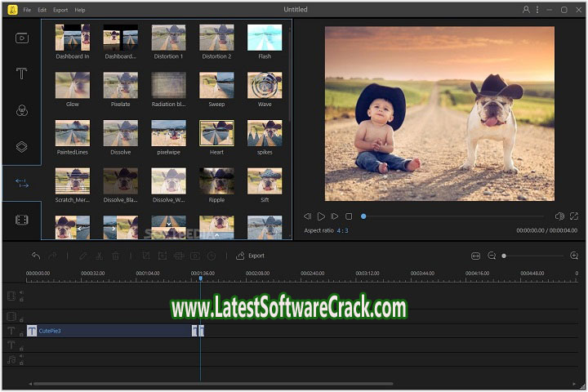
Task: Click the Export button in timeline toolbar
Action: [x=250, y=256]
